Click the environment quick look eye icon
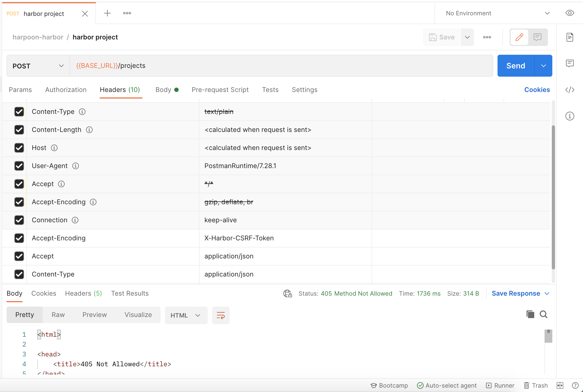This screenshot has width=583, height=392. tap(570, 13)
